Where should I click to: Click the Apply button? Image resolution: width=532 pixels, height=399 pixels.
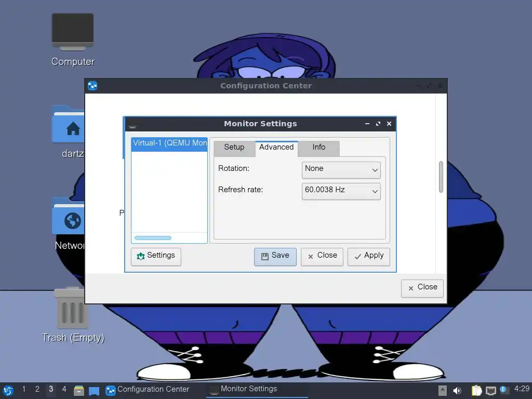click(368, 256)
